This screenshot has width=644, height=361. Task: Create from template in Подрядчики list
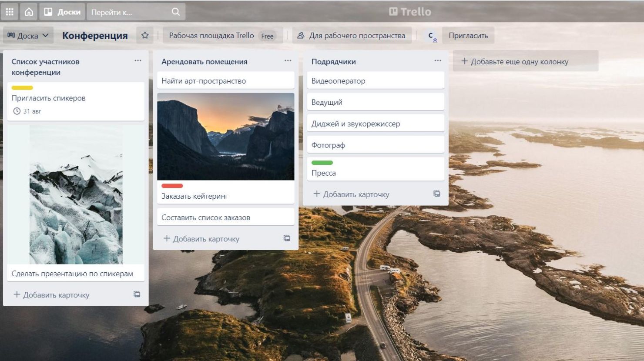point(437,194)
